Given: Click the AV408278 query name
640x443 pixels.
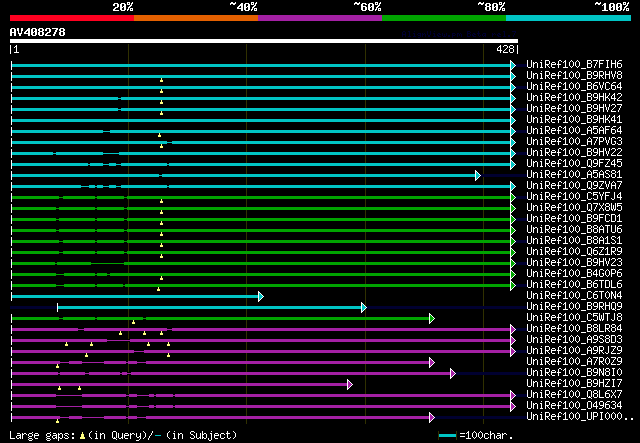Looking at the screenshot, I should pyautogui.click(x=38, y=32).
